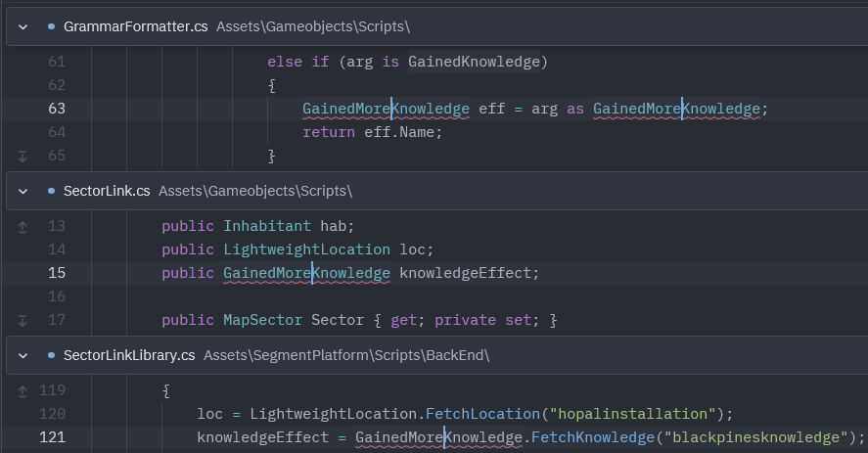Open the SectorLink.cs file name link
Viewport: 868px width, 453px height.
coord(107,191)
